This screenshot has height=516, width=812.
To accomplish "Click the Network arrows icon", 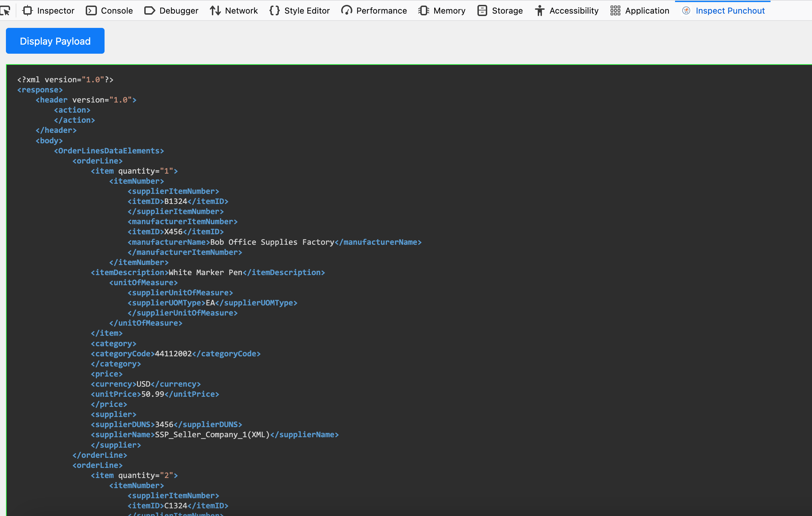I will (x=215, y=11).
